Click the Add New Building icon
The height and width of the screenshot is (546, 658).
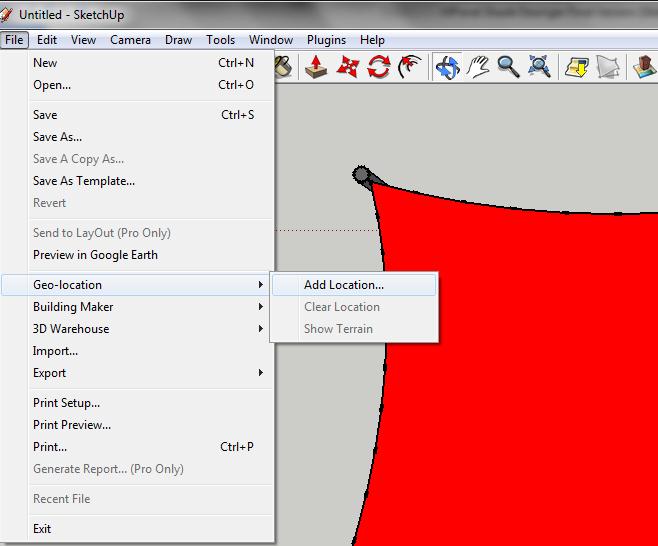pos(645,67)
